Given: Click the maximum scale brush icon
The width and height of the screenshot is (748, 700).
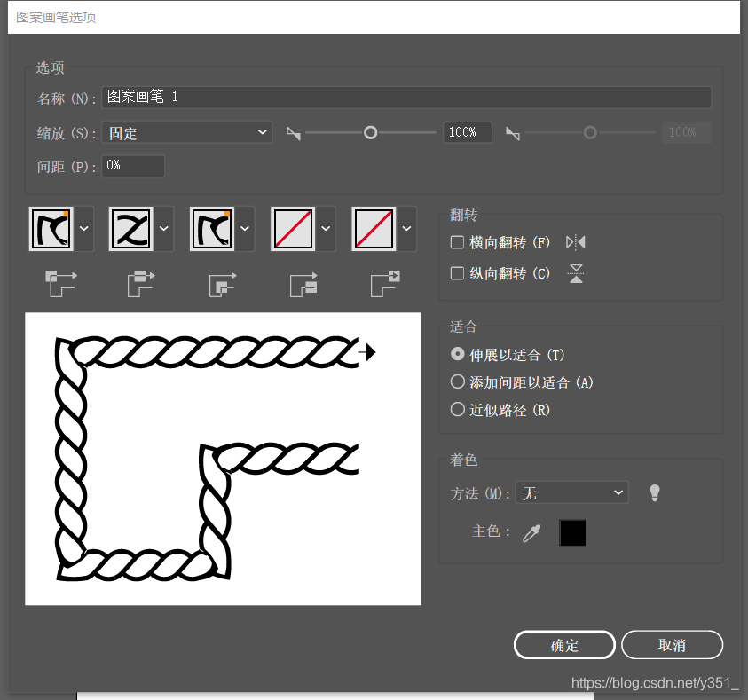Looking at the screenshot, I should pos(513,133).
